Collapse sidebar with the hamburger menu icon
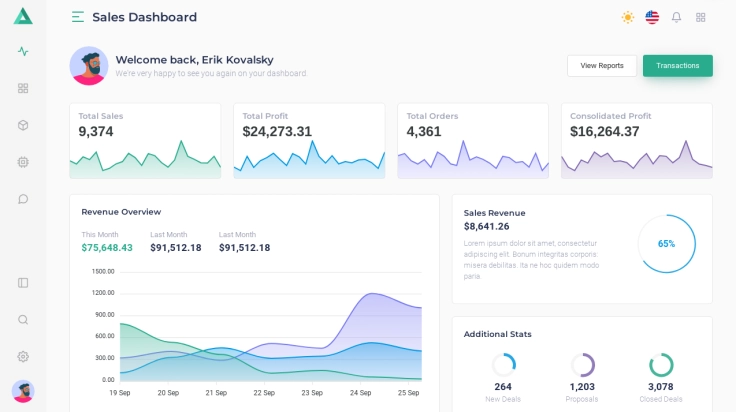This screenshot has height=412, width=736. click(78, 17)
